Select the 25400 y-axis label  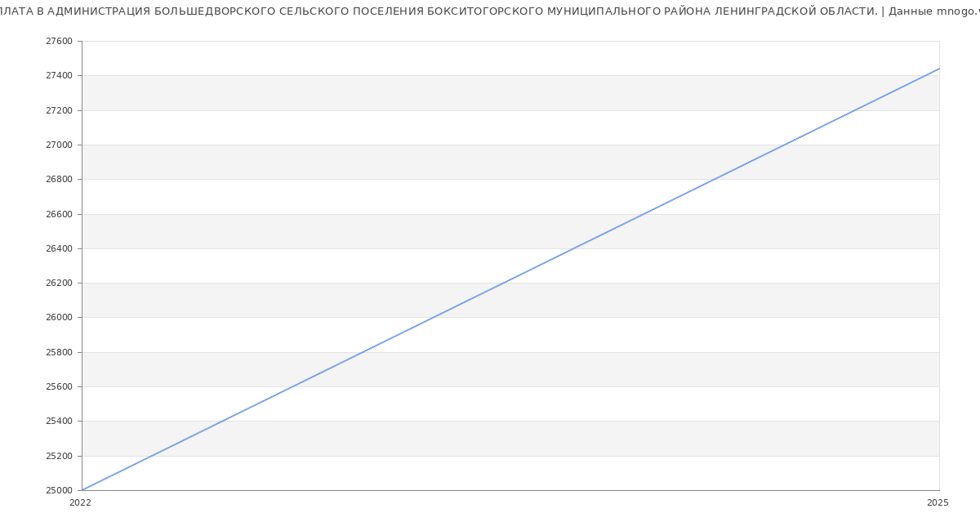[59, 422]
